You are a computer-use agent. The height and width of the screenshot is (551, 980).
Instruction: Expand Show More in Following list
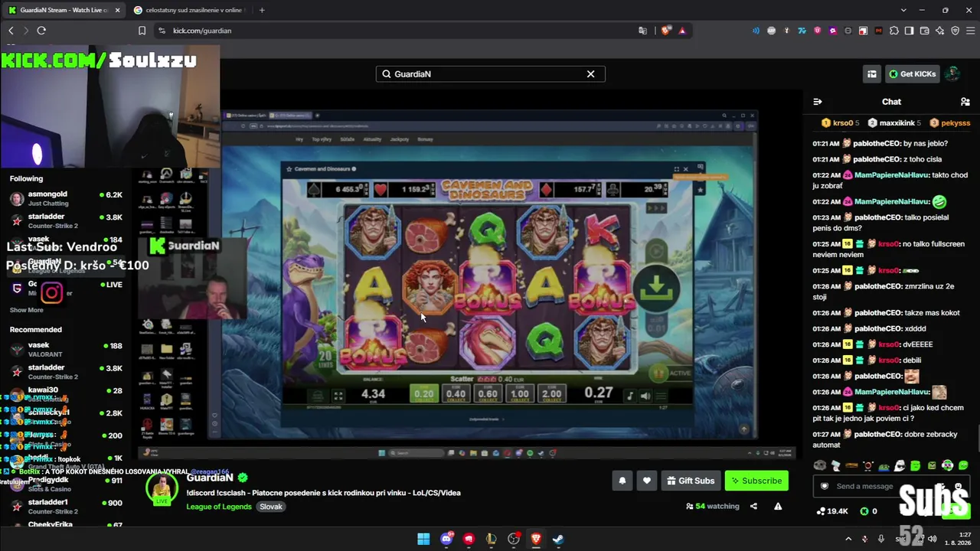[x=26, y=310]
